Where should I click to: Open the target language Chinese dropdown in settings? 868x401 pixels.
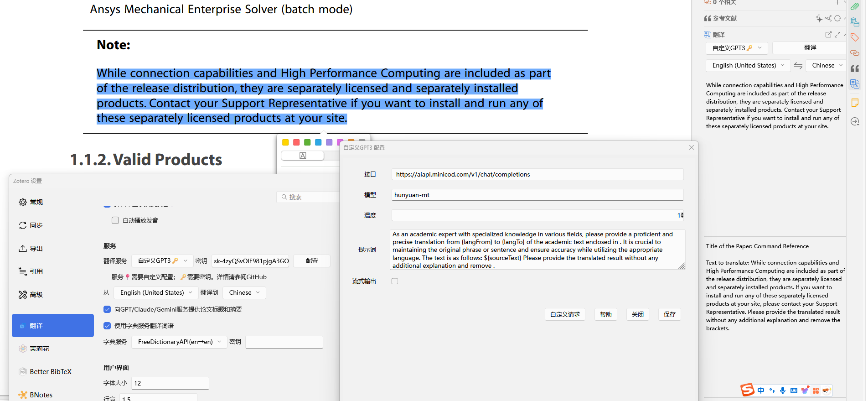point(244,293)
